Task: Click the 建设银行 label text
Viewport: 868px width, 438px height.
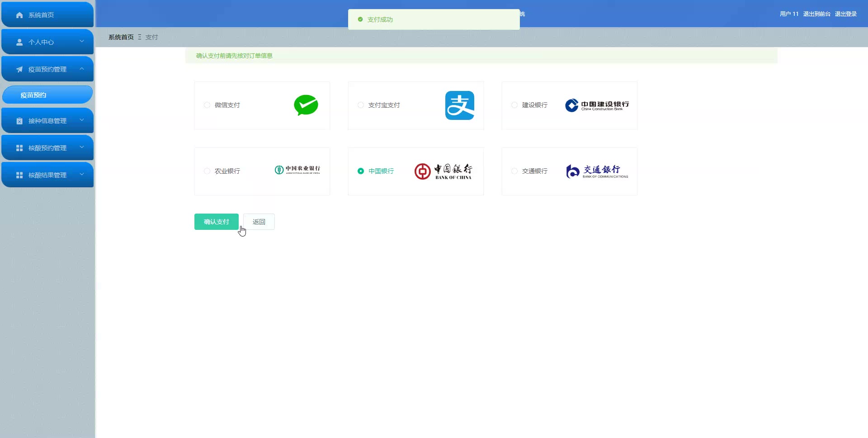Action: [535, 105]
